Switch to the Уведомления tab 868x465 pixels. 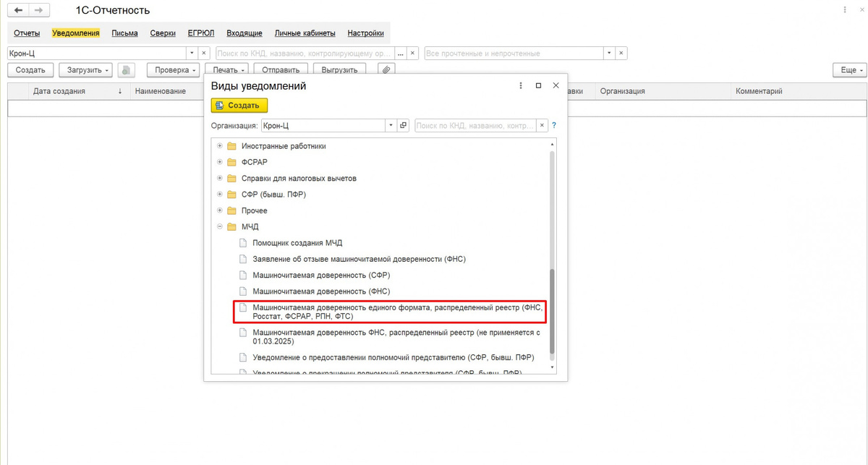[76, 33]
